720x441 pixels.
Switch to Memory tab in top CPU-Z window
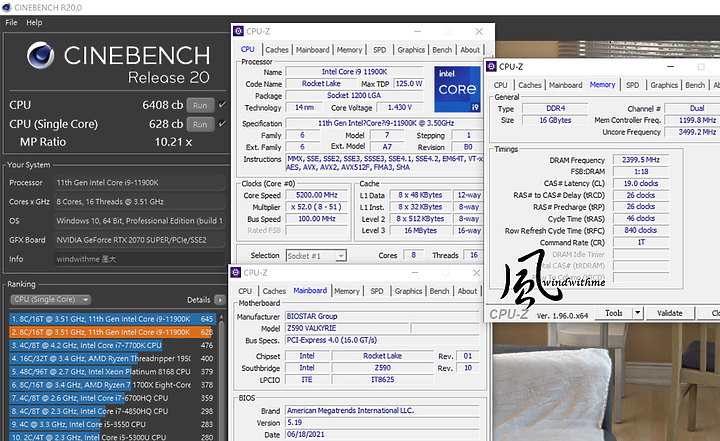pyautogui.click(x=349, y=50)
